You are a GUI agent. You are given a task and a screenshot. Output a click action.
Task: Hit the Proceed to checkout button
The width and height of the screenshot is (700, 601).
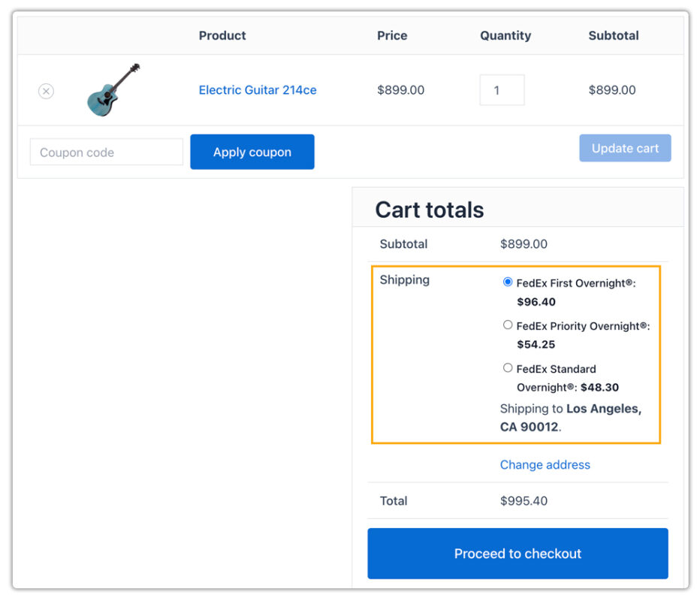(x=517, y=554)
